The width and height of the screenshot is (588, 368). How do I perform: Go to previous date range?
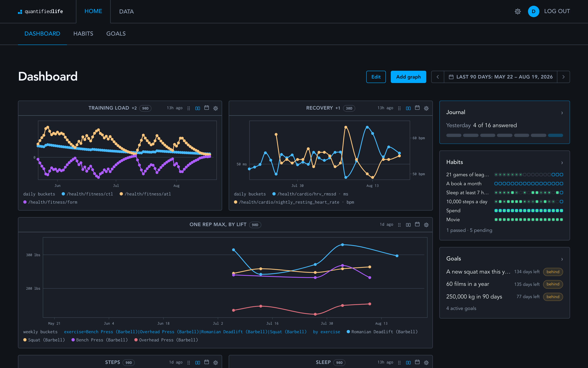click(x=438, y=77)
